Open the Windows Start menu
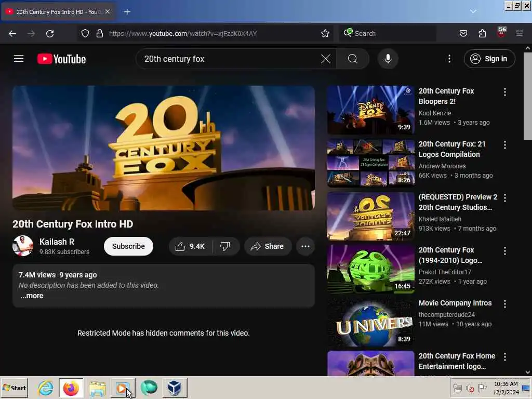532x399 pixels. (x=14, y=388)
